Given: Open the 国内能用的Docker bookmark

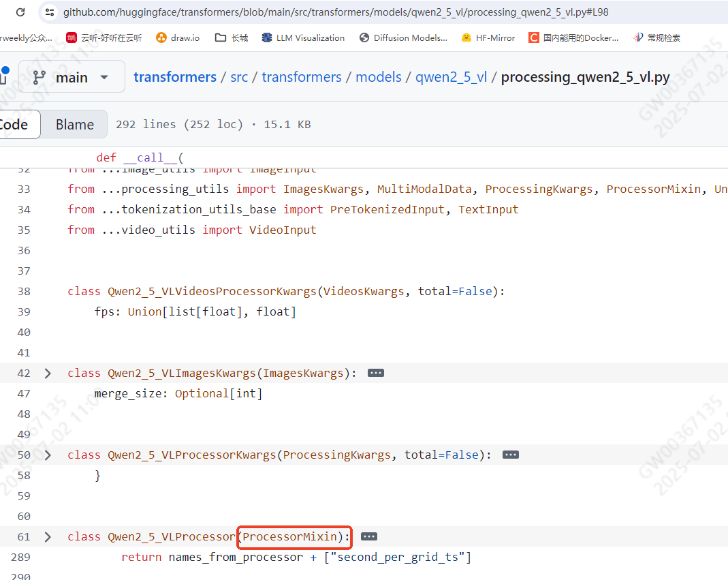Looking at the screenshot, I should click(573, 37).
